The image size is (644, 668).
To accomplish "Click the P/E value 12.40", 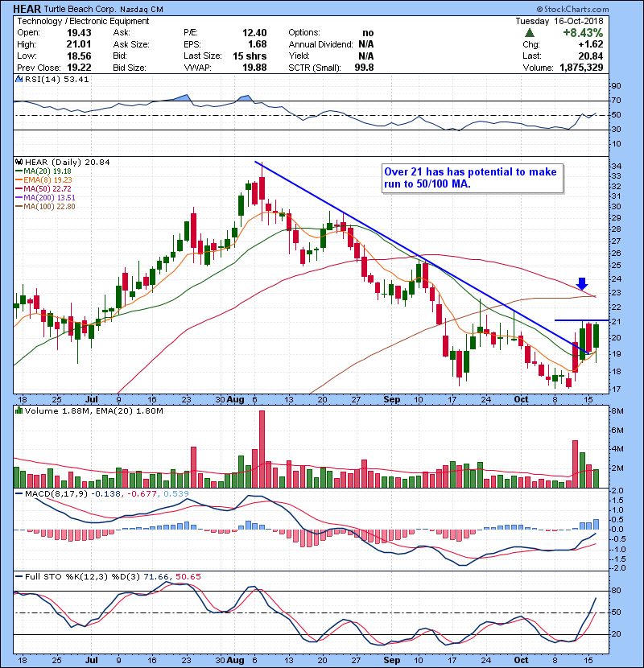I will 254,33.
